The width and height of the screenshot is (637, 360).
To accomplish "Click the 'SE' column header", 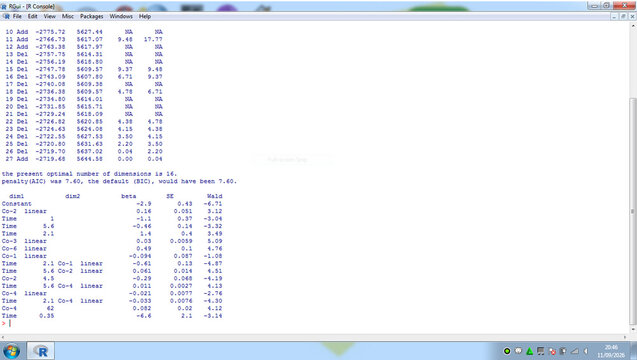I will tap(170, 196).
